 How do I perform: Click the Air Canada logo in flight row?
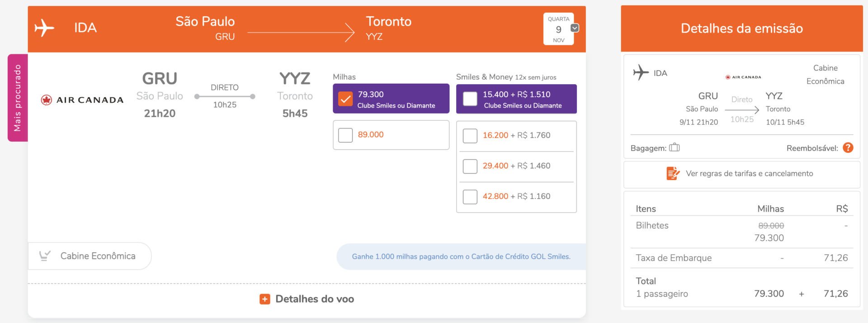(x=82, y=100)
